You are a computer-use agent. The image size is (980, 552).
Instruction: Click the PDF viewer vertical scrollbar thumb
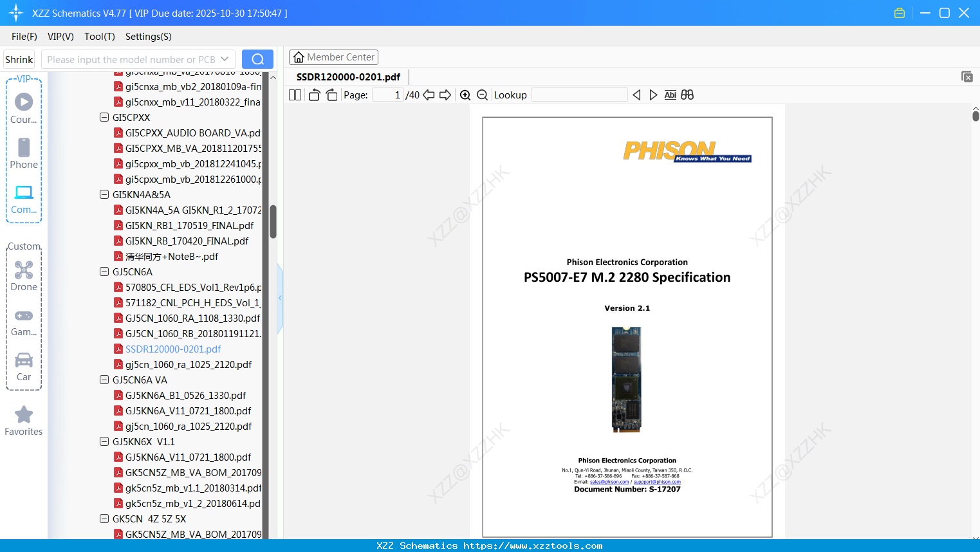coord(975,116)
